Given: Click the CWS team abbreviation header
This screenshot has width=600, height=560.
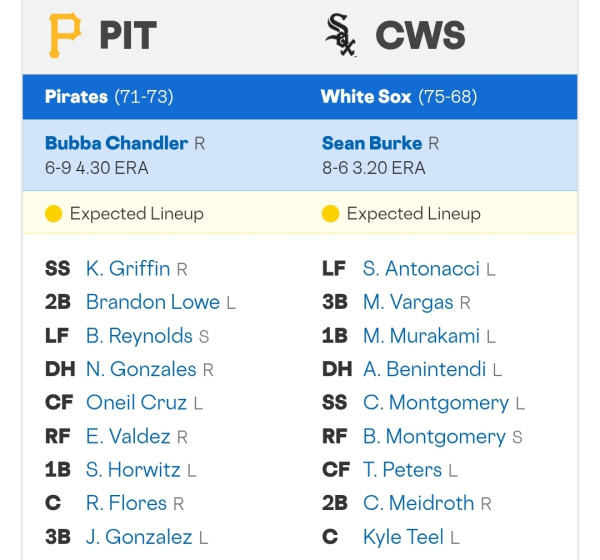Looking at the screenshot, I should pos(421,35).
